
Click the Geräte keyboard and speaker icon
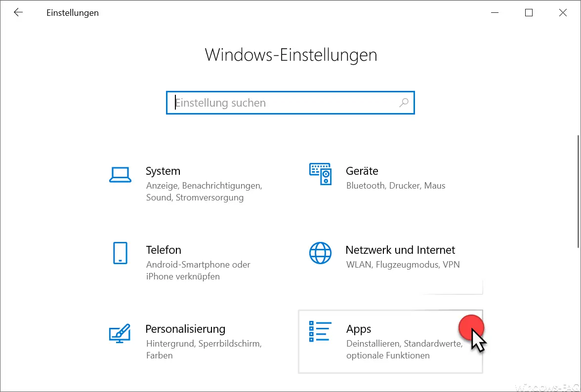(x=320, y=174)
